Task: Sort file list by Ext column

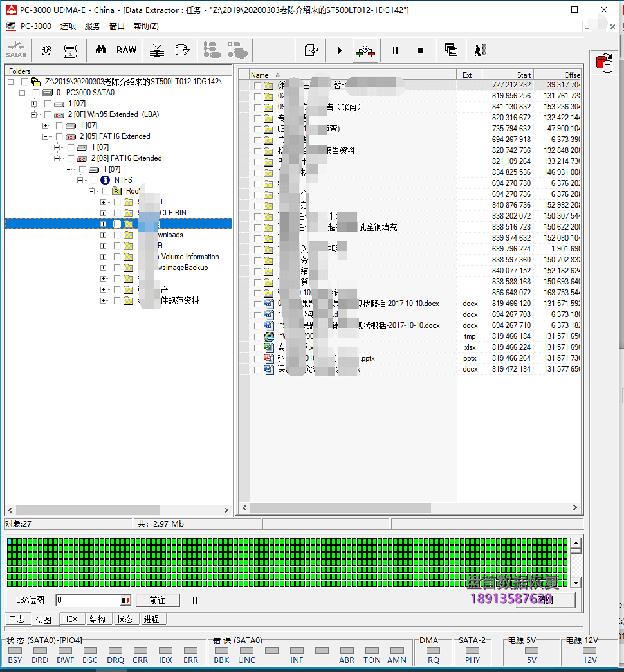Action: tap(469, 75)
